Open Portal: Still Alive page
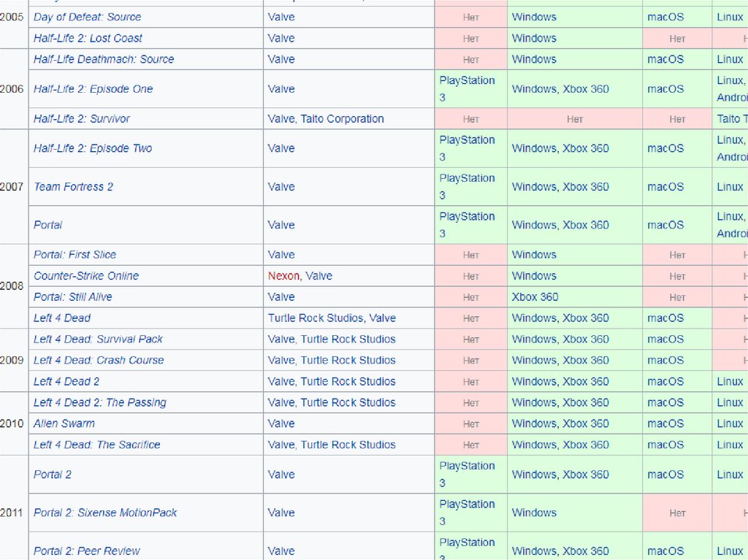748x560 pixels. (73, 296)
